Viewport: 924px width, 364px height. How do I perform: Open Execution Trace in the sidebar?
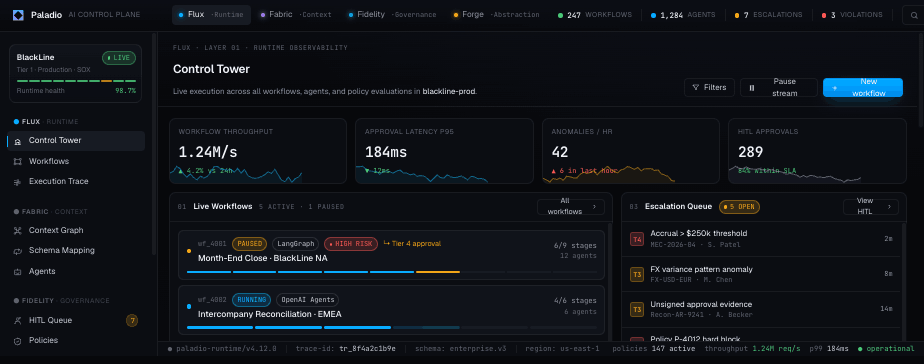click(76, 181)
